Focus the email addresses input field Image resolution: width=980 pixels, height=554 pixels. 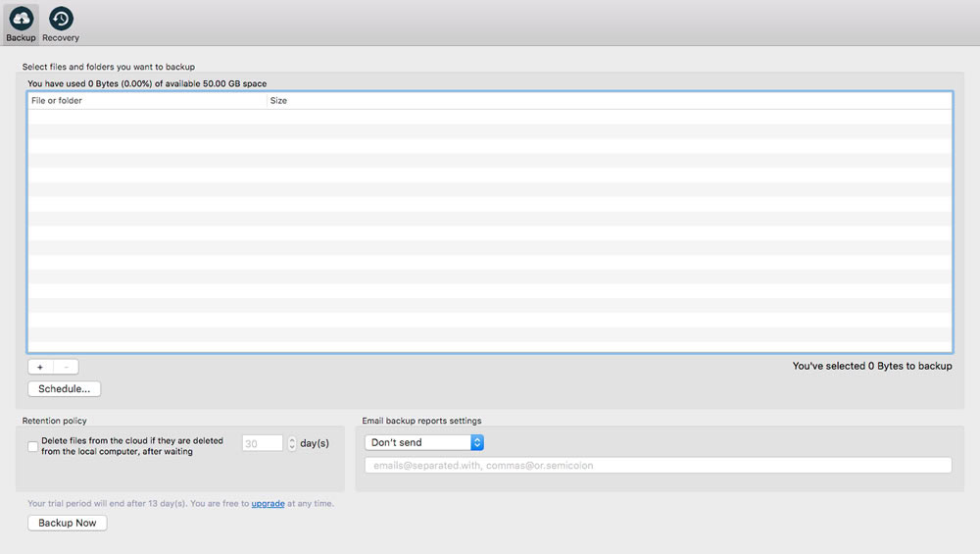click(659, 465)
